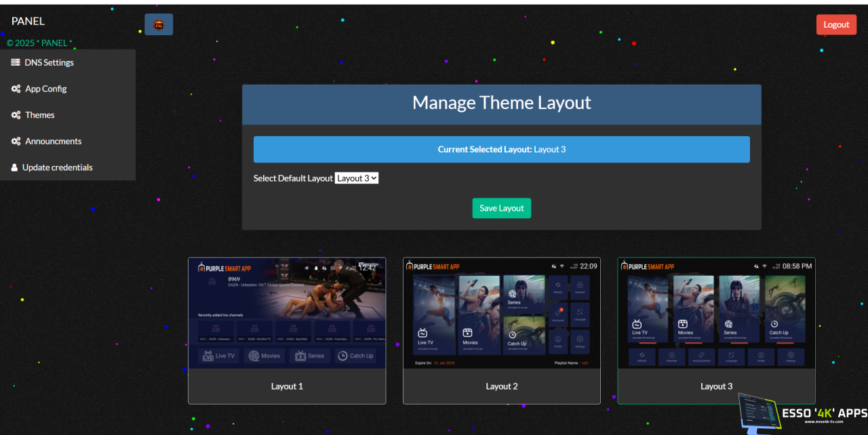This screenshot has width=868, height=435.
Task: Click the PANEL brand title
Action: click(x=28, y=21)
